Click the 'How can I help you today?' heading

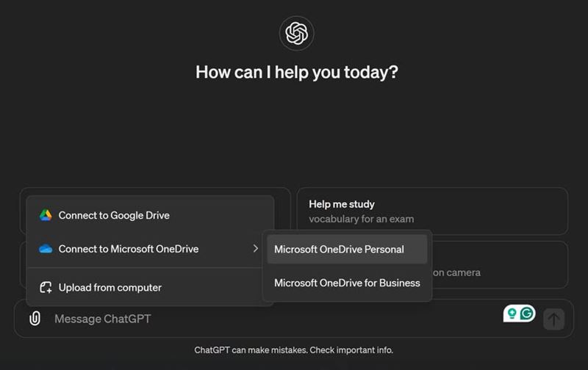[297, 72]
